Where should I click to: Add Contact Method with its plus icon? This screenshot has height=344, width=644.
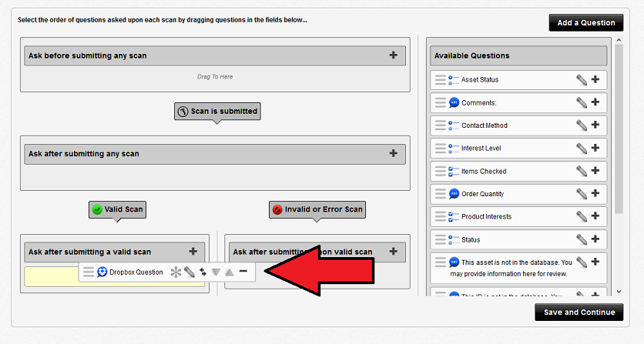click(595, 125)
